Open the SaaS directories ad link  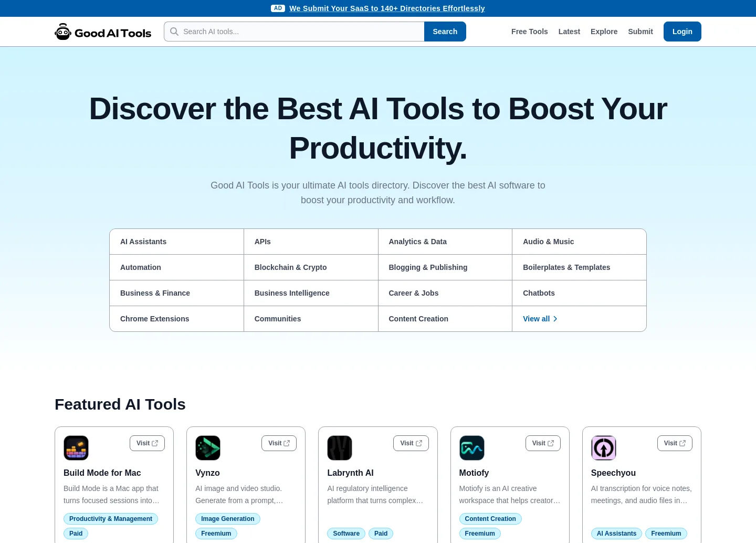tap(387, 8)
